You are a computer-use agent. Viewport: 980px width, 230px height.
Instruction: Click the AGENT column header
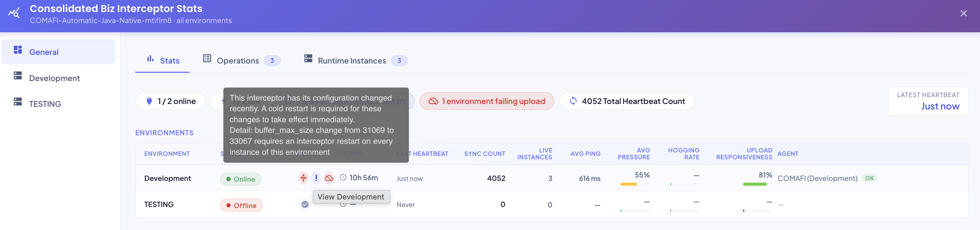(788, 153)
